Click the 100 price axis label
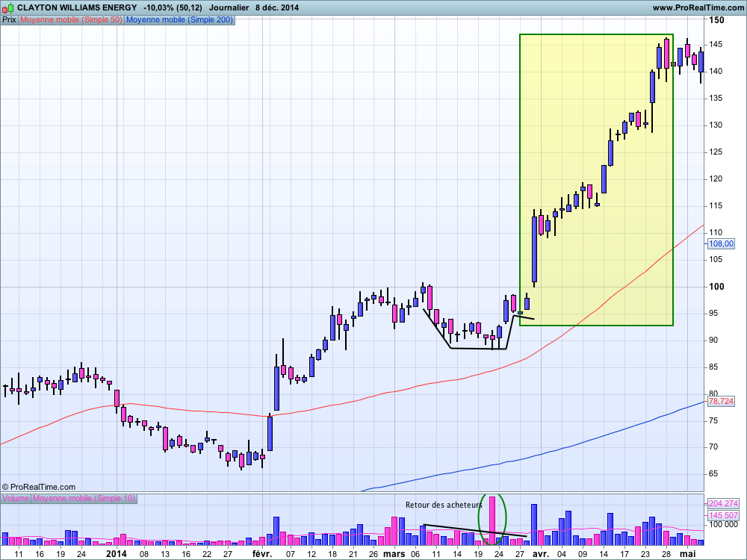747x560 pixels. (716, 287)
